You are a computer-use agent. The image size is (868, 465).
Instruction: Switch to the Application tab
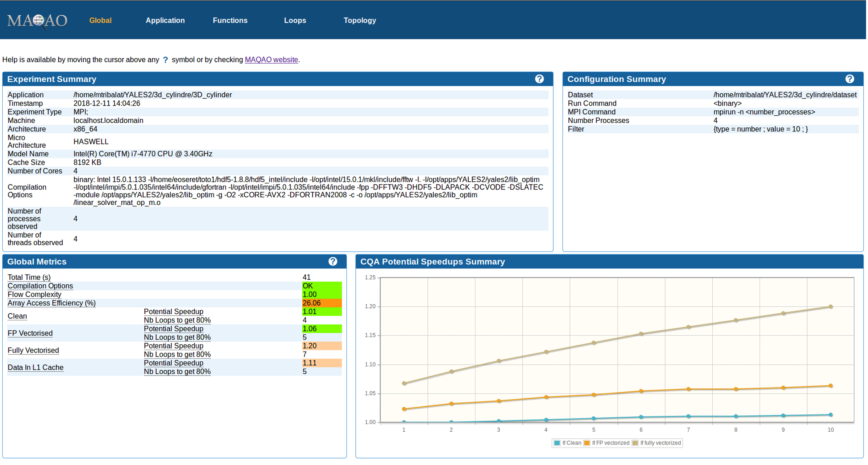pos(165,21)
